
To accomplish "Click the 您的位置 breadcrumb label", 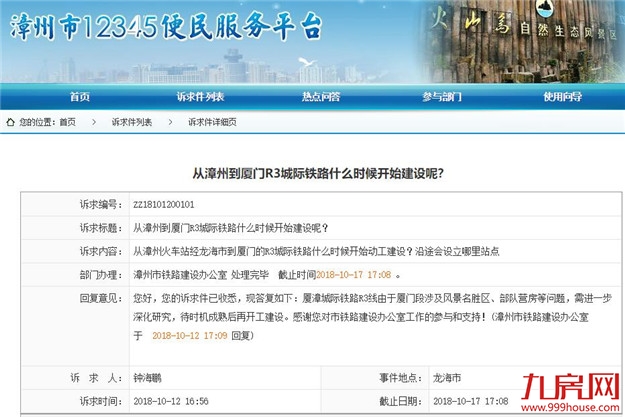I will (x=38, y=122).
